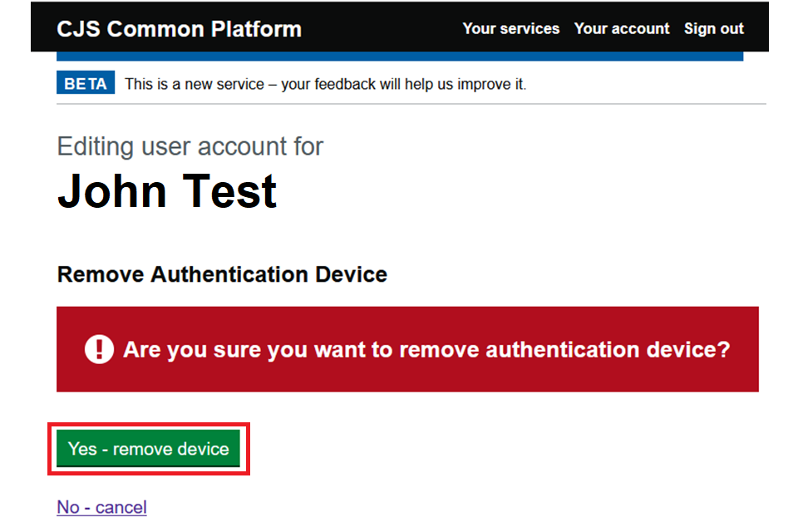This screenshot has width=798, height=532.
Task: Click the first name "John" in heading
Action: pos(114,190)
